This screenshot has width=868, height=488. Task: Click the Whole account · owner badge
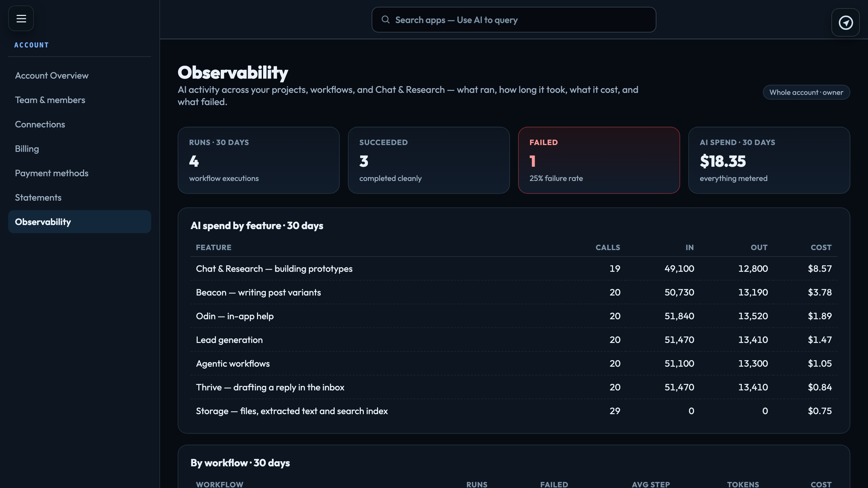tap(806, 92)
